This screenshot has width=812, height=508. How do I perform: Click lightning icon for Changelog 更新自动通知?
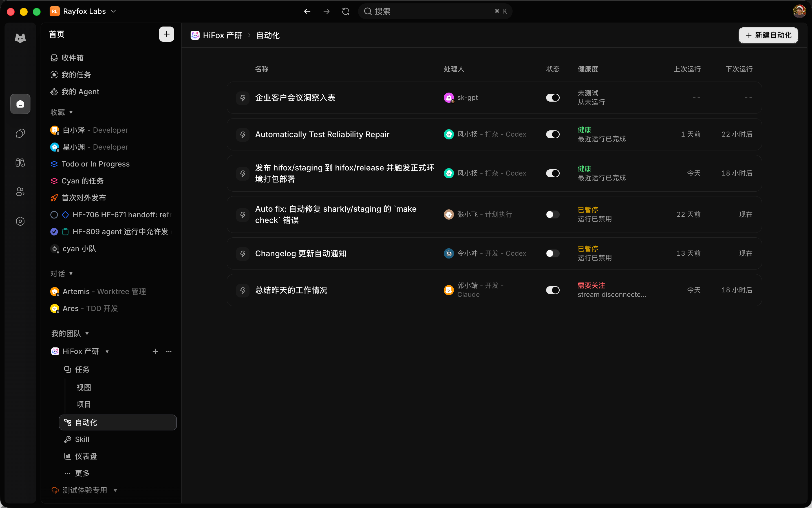coord(242,253)
